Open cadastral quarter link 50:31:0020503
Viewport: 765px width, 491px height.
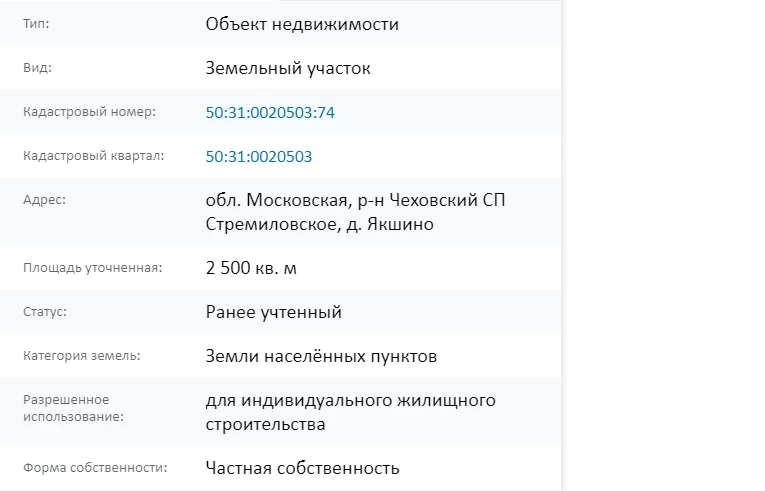click(259, 157)
